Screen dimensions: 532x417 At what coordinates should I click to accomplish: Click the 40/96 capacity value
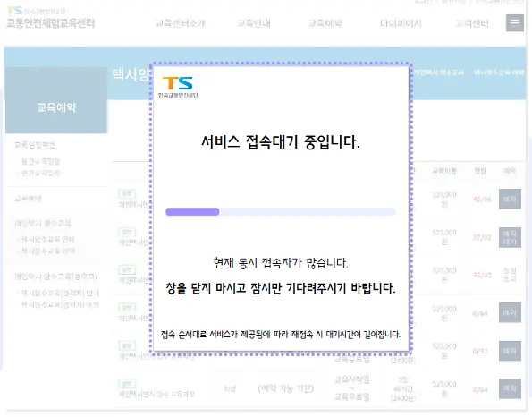[x=482, y=200]
